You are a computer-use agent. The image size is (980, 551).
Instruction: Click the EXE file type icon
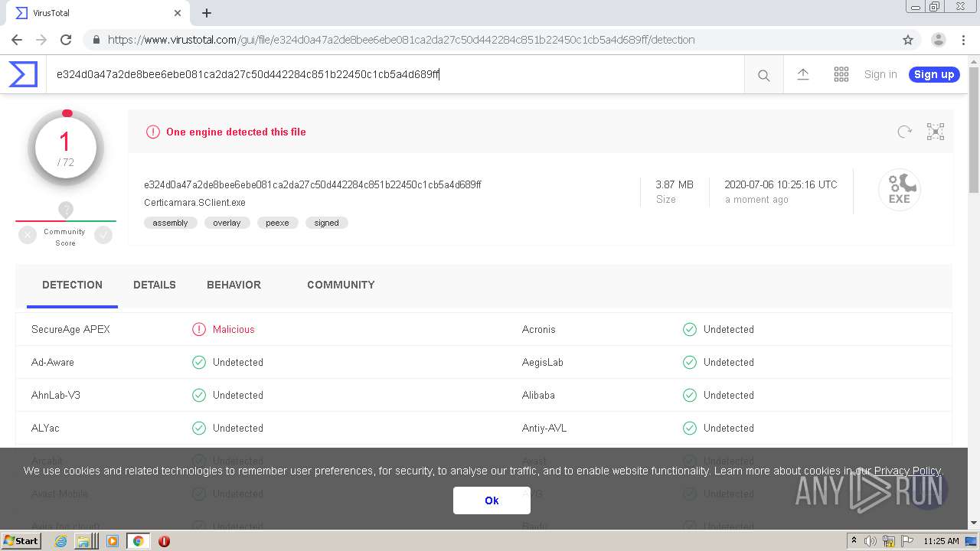coord(900,189)
